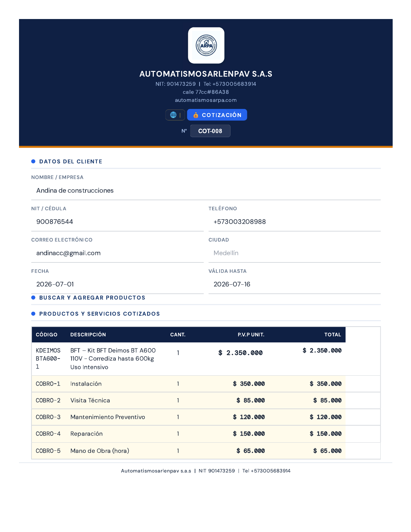Click the blue dot beside Datos del Cliente
This screenshot has height=532, width=411.
pyautogui.click(x=33, y=161)
